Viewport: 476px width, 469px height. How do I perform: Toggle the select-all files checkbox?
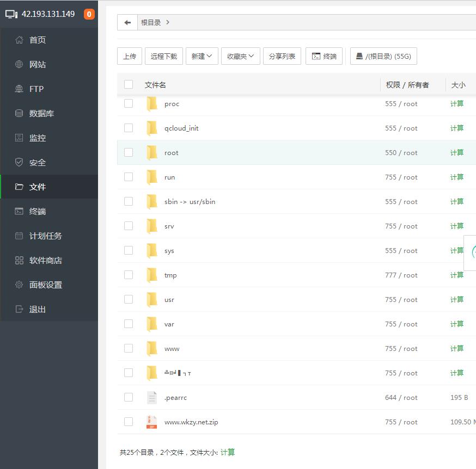[129, 84]
